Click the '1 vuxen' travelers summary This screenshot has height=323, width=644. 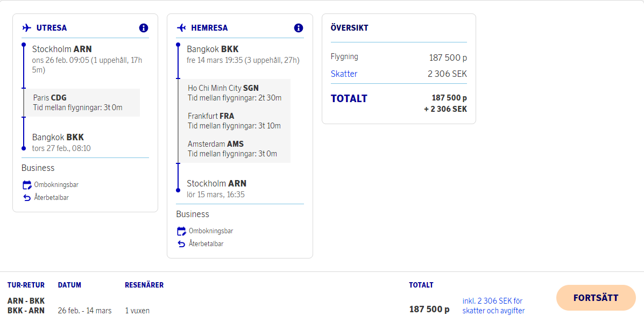pyautogui.click(x=137, y=311)
